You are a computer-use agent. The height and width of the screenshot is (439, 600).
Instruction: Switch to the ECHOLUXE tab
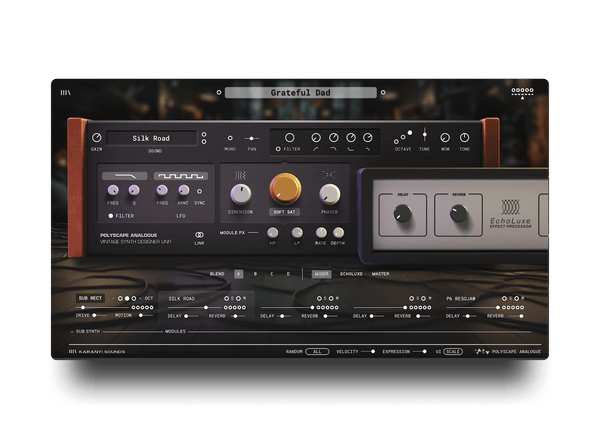point(350,273)
